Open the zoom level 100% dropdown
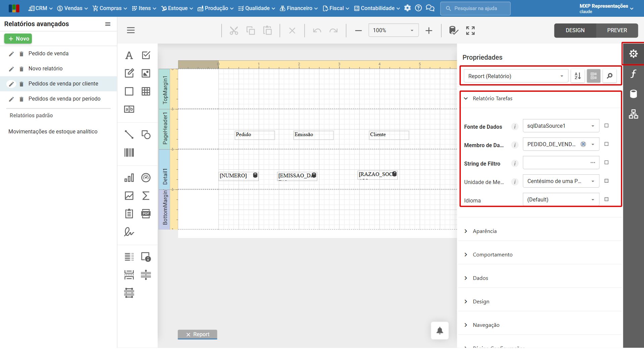The image size is (644, 362). pos(393,30)
